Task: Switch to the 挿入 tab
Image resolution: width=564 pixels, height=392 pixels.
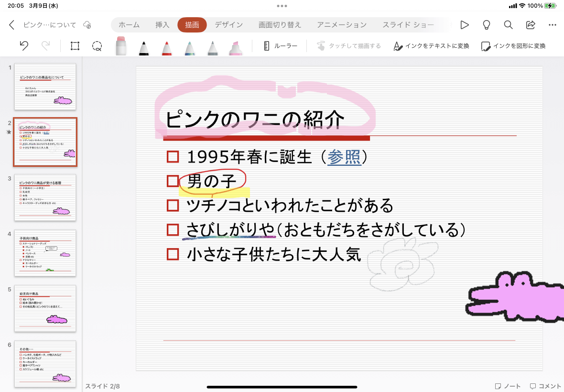Action: point(162,25)
